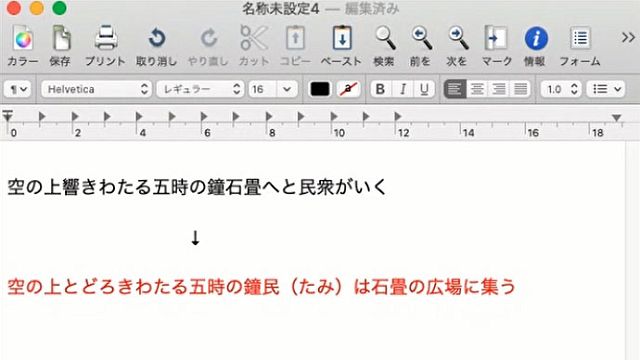Toggle bold B formatting
This screenshot has width=640, height=360.
(380, 89)
